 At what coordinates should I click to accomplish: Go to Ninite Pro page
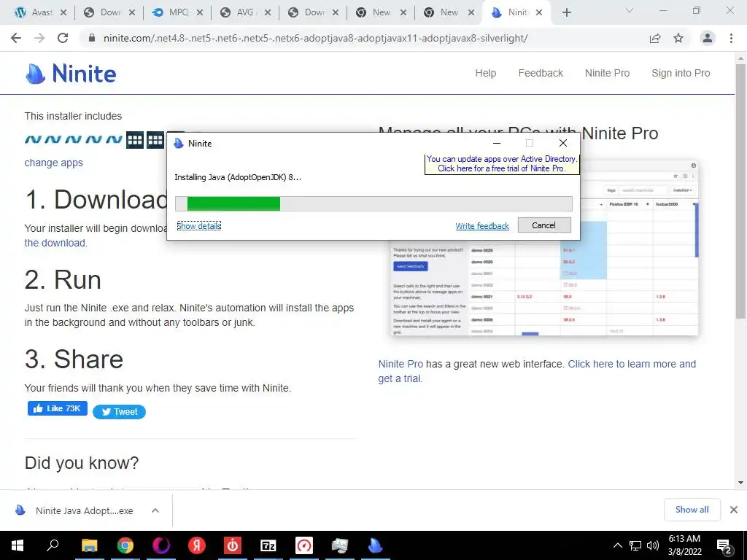607,73
